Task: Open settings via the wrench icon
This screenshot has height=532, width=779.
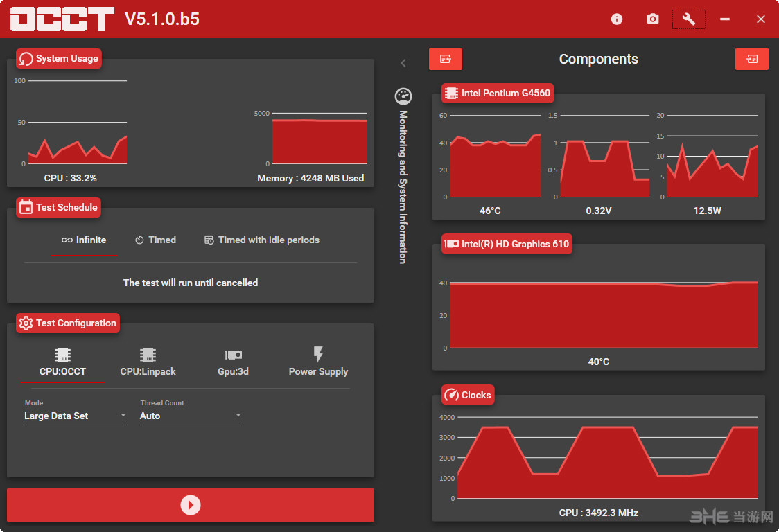Action: [x=689, y=19]
